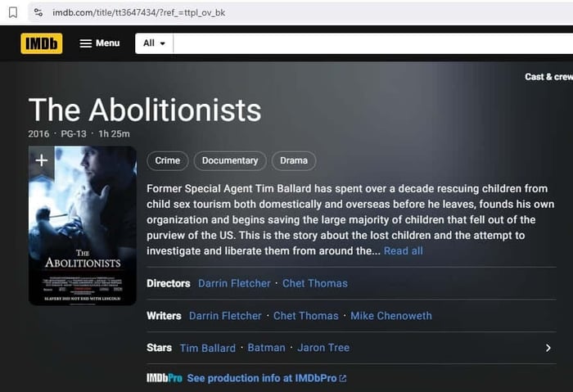The height and width of the screenshot is (392, 573).
Task: Open star Tim Ballard's page
Action: tap(207, 348)
